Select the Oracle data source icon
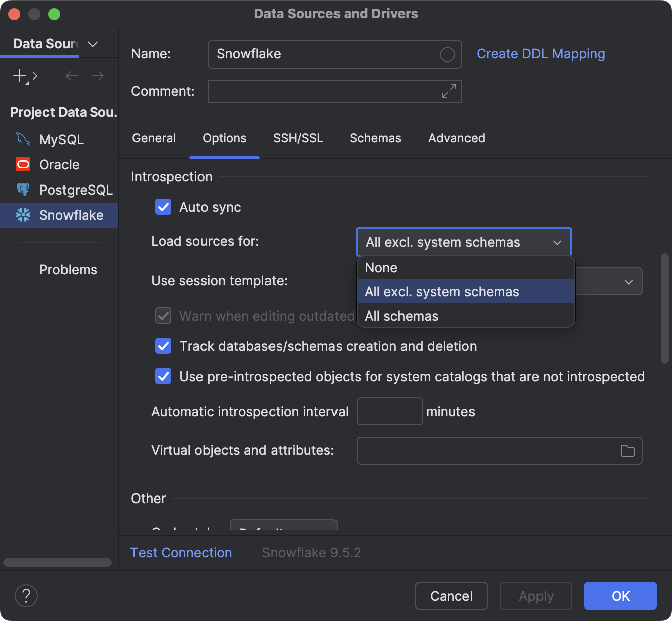The image size is (672, 621). pos(22,164)
